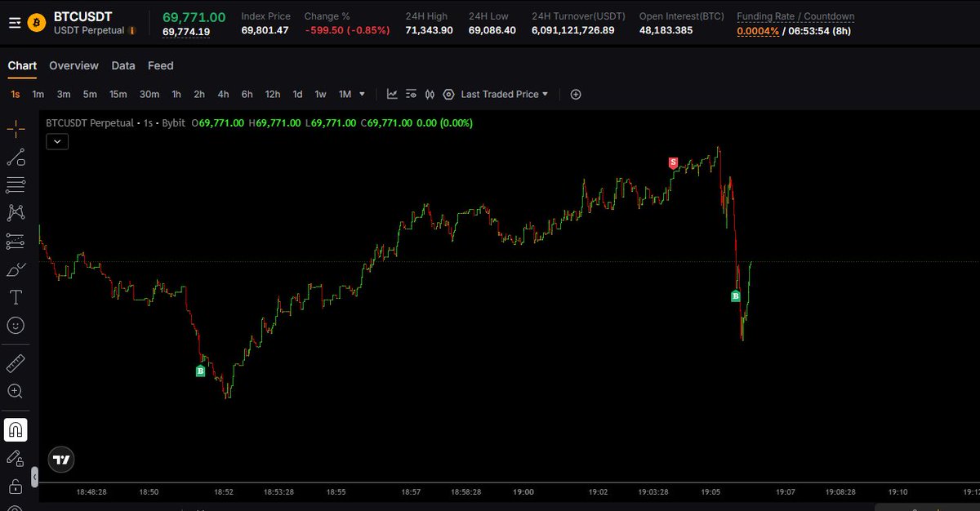Select the 2h timeframe

pos(199,94)
